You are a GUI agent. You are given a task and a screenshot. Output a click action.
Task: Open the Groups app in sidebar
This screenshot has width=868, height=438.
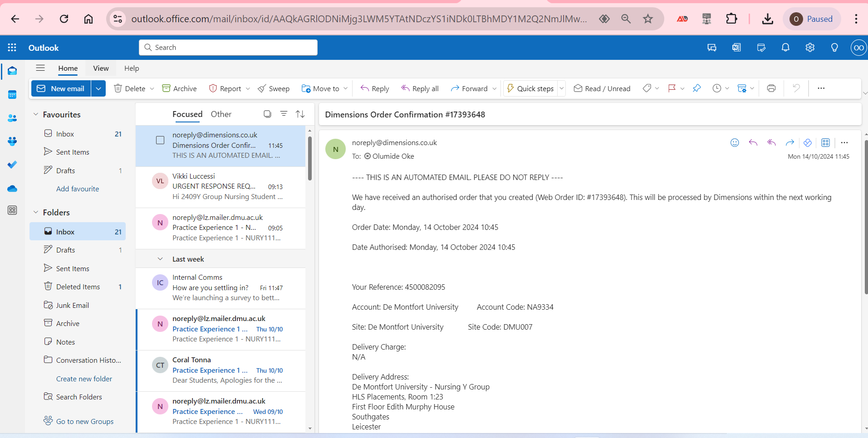pos(12,141)
